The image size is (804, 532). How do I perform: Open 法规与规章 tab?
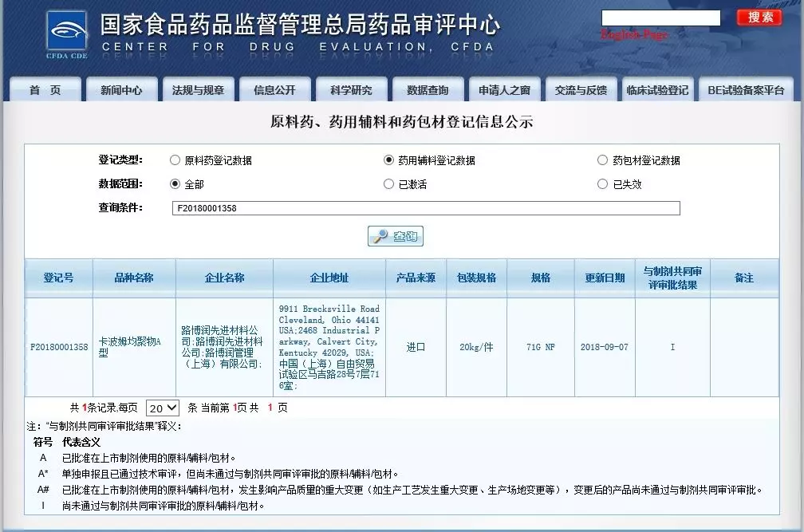tap(198, 89)
